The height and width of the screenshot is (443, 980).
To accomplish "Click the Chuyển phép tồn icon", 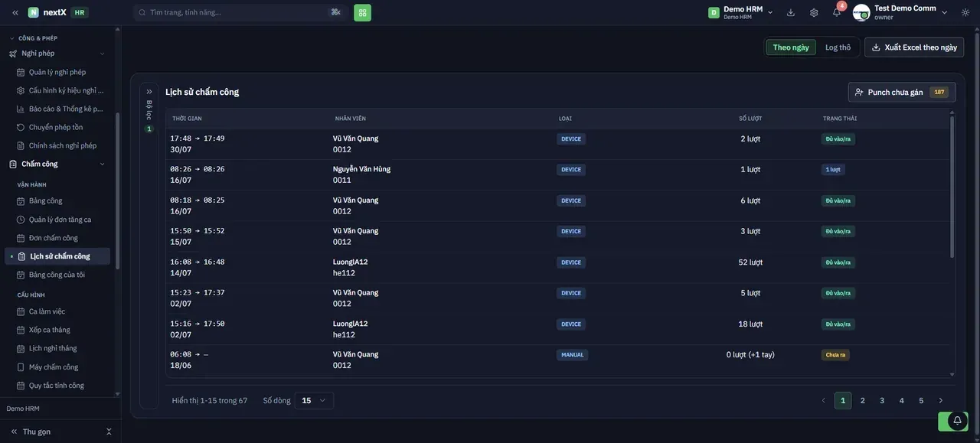I will tap(21, 127).
